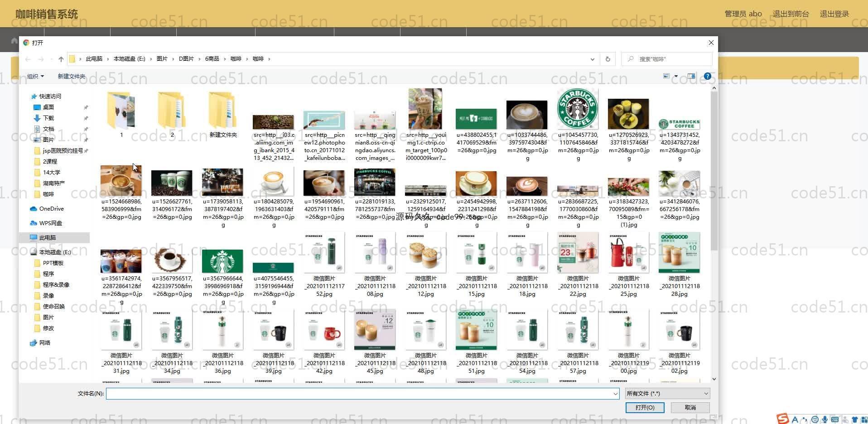Change view layout icon

(x=666, y=76)
